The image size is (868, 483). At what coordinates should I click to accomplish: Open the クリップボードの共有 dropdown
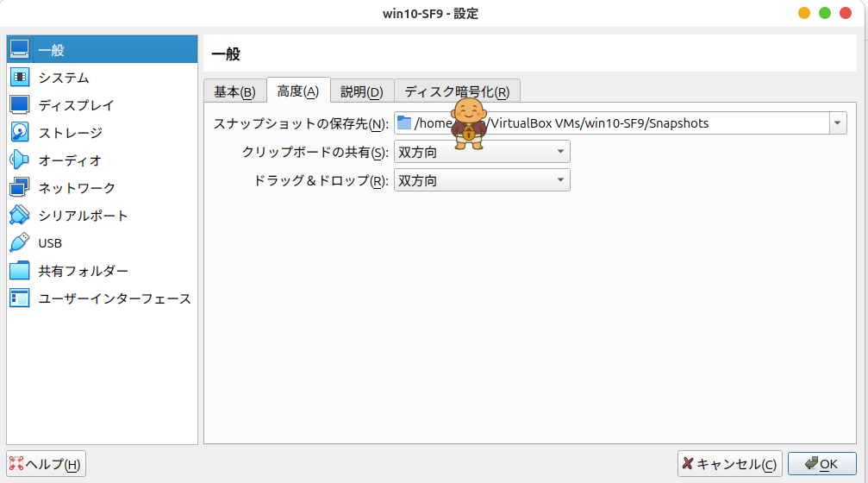482,153
